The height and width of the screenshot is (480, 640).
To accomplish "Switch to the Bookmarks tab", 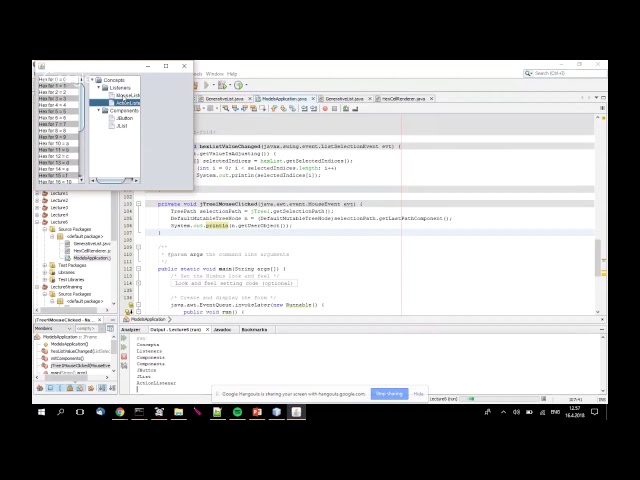I will tap(254, 329).
